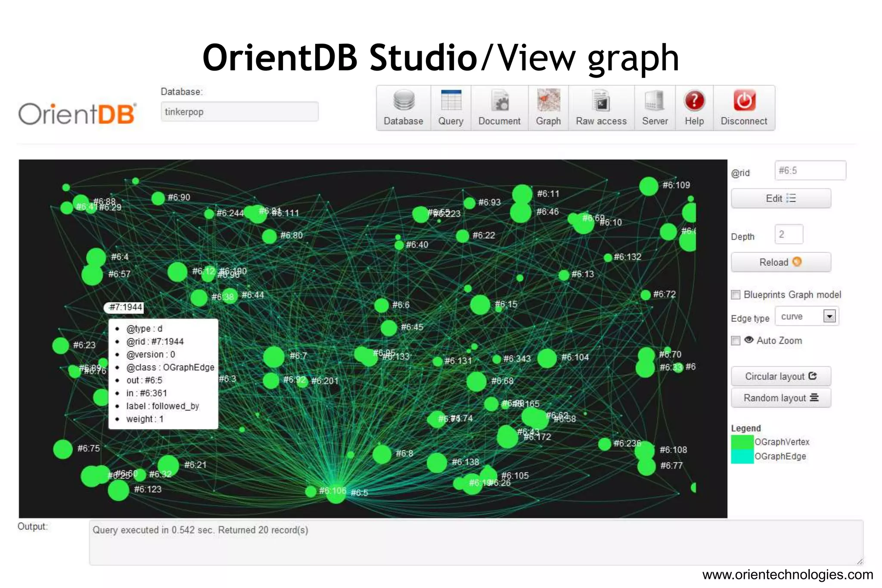Select graph vertex #6:4
The width and height of the screenshot is (882, 588).
pos(96,258)
